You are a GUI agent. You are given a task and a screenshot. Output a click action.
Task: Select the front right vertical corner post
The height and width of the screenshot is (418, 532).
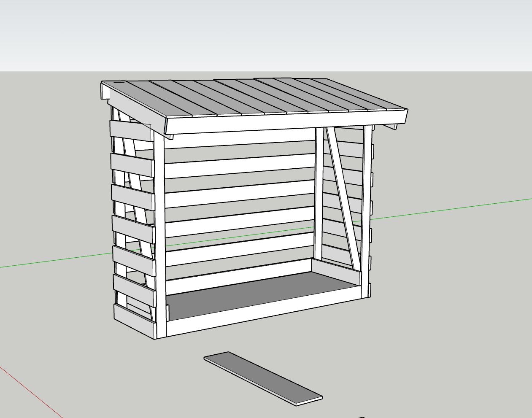pos(367,211)
